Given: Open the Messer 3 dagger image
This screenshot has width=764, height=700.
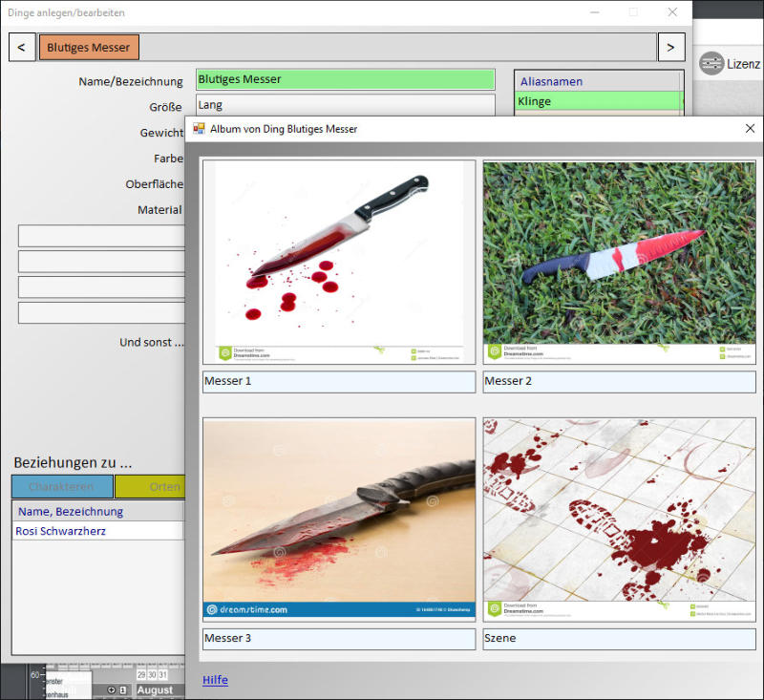Looking at the screenshot, I should click(339, 519).
